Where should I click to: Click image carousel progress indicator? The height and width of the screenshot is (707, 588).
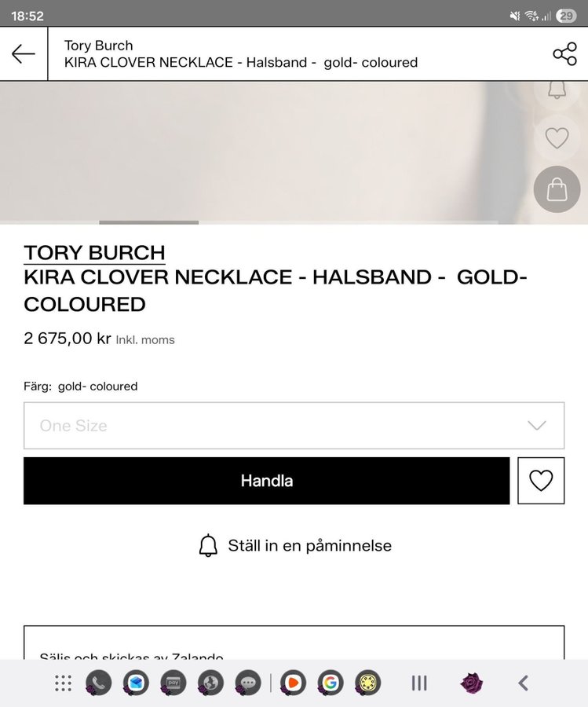click(148, 222)
